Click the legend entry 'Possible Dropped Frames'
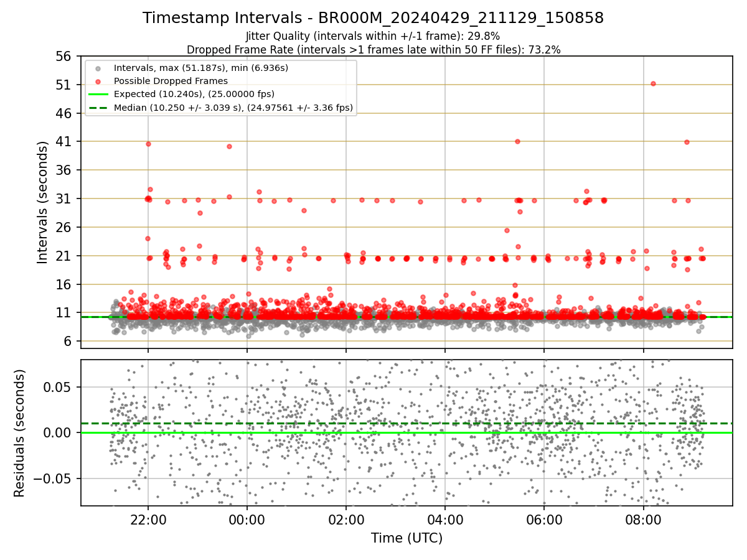Image resolution: width=747 pixels, height=560 pixels. click(x=171, y=81)
